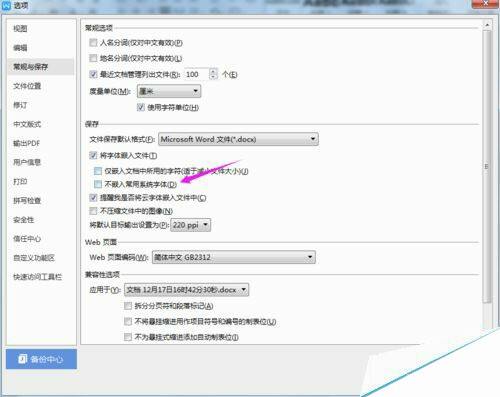Image resolution: width=500 pixels, height=397 pixels.
Task: Open the 自定义功能区 category
Action: click(x=34, y=258)
